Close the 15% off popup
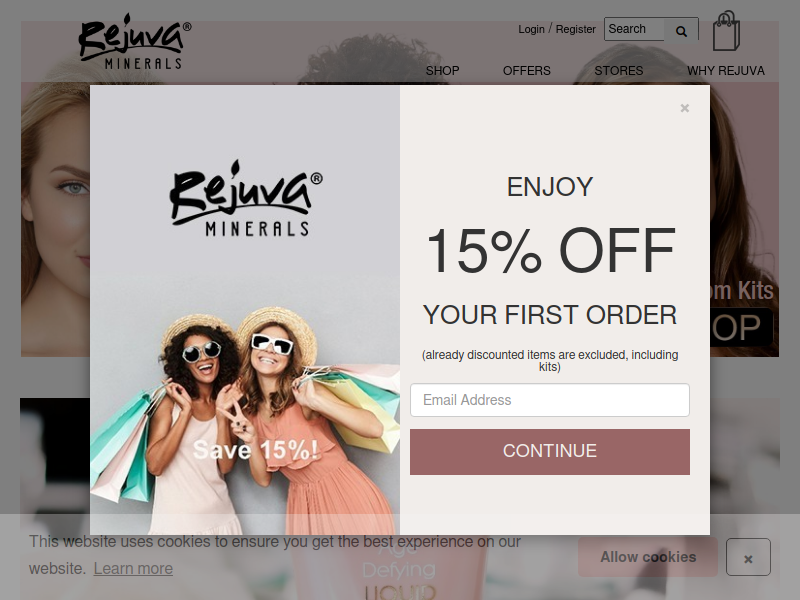This screenshot has height=600, width=800. pyautogui.click(x=685, y=108)
